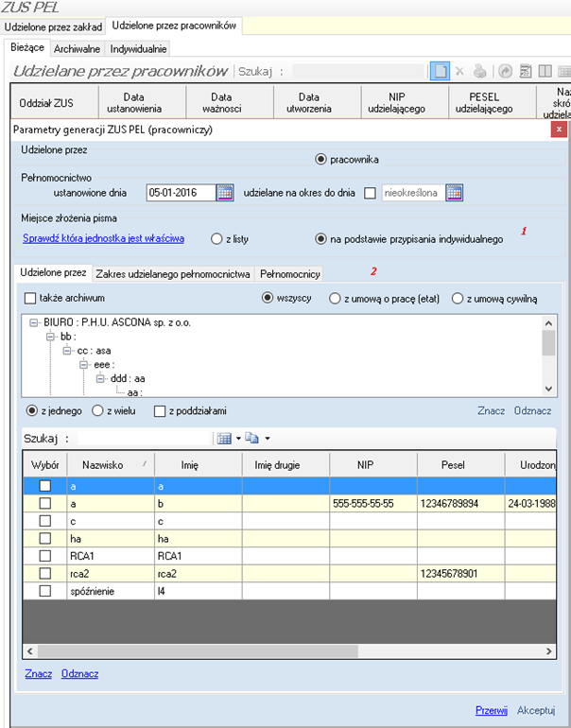Click Odznacz link below employee table
The height and width of the screenshot is (728, 571).
point(79,674)
